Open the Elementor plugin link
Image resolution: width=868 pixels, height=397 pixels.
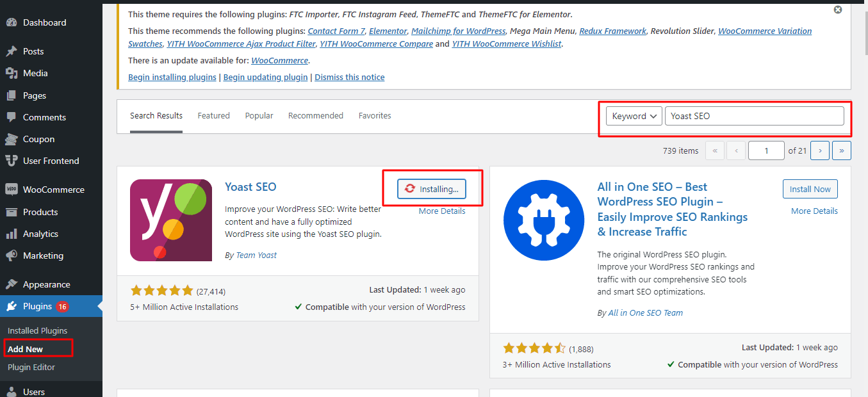click(x=388, y=31)
